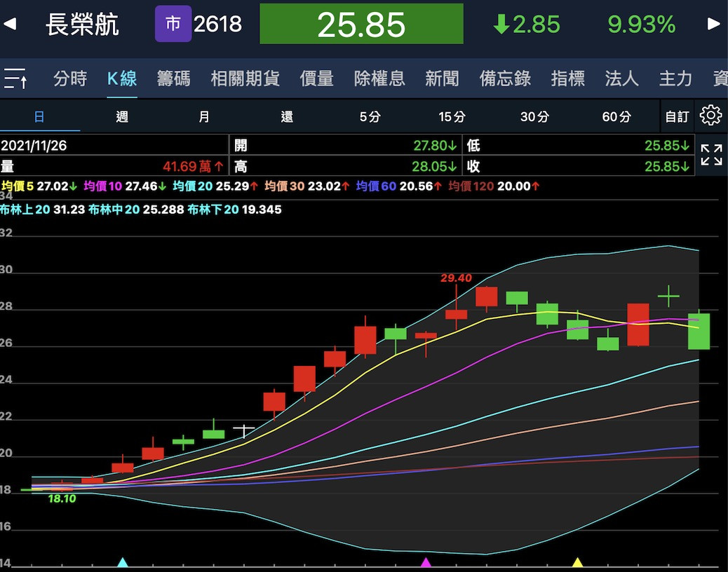Tap stock code 2618
The height and width of the screenshot is (572, 728).
(217, 24)
